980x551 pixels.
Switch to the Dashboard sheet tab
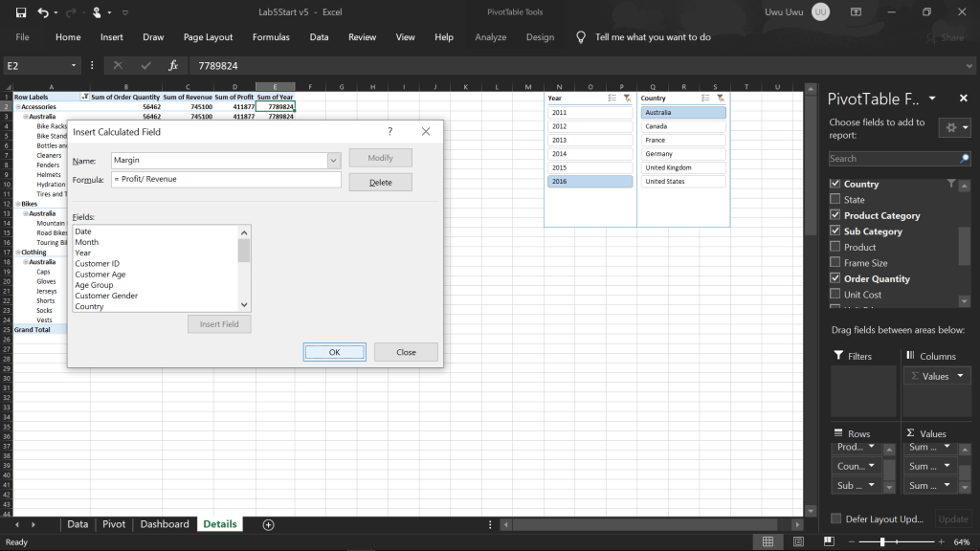point(165,524)
